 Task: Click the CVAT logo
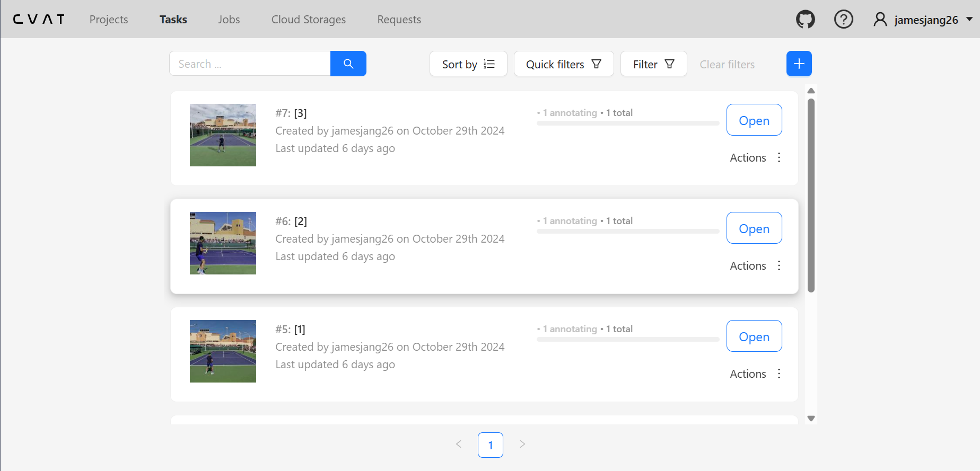(39, 20)
